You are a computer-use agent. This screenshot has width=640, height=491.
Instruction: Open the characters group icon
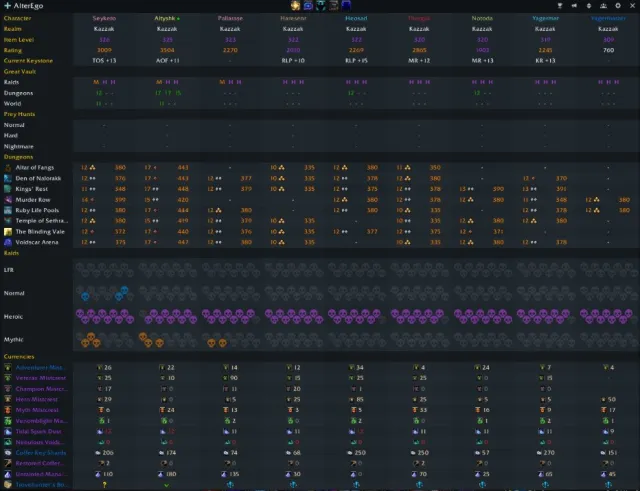coord(603,6)
